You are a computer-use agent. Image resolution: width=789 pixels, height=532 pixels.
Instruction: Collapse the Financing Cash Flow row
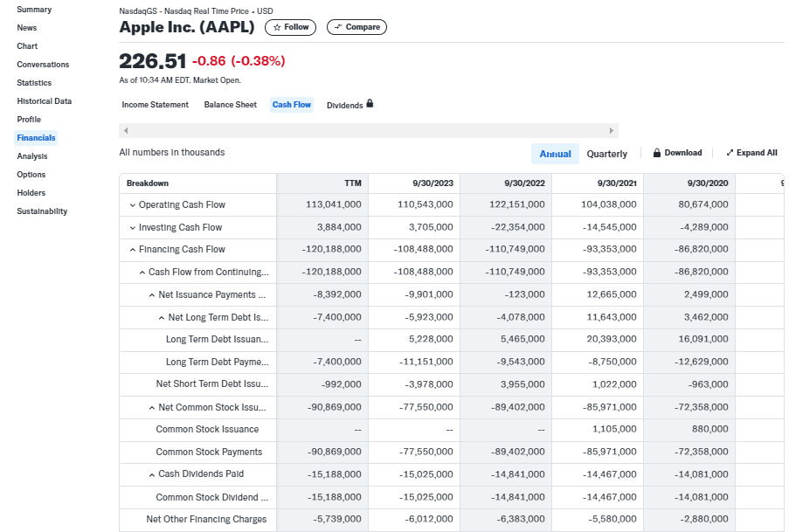click(133, 250)
